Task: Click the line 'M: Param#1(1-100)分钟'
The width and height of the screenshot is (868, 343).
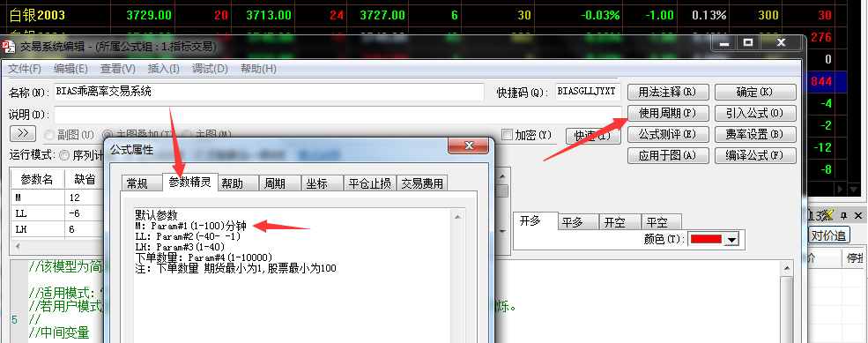Action: coord(191,226)
